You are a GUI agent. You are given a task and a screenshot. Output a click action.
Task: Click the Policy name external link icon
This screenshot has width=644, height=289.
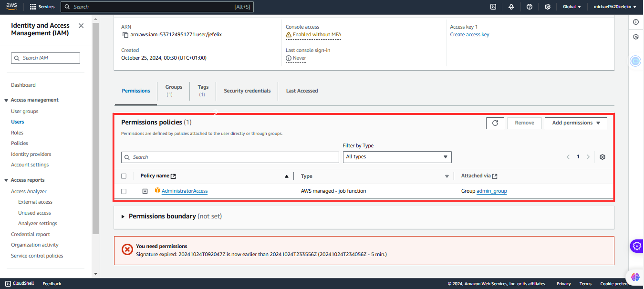[x=173, y=176]
